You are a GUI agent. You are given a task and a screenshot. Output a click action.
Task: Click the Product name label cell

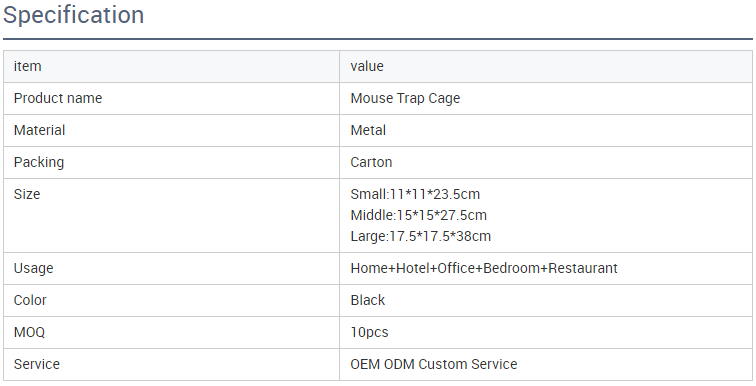[x=171, y=98]
